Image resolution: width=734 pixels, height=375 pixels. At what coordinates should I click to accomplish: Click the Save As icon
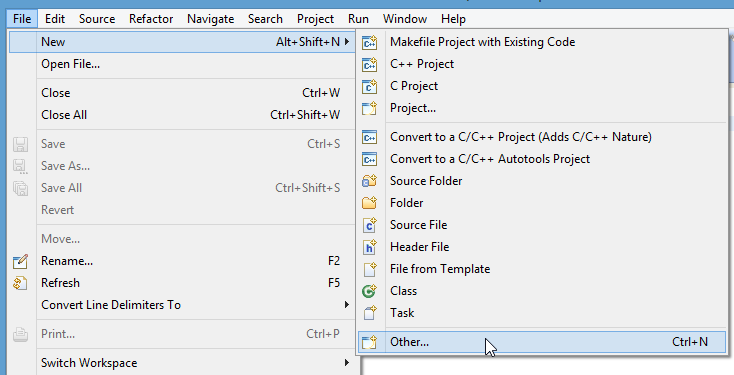click(20, 166)
